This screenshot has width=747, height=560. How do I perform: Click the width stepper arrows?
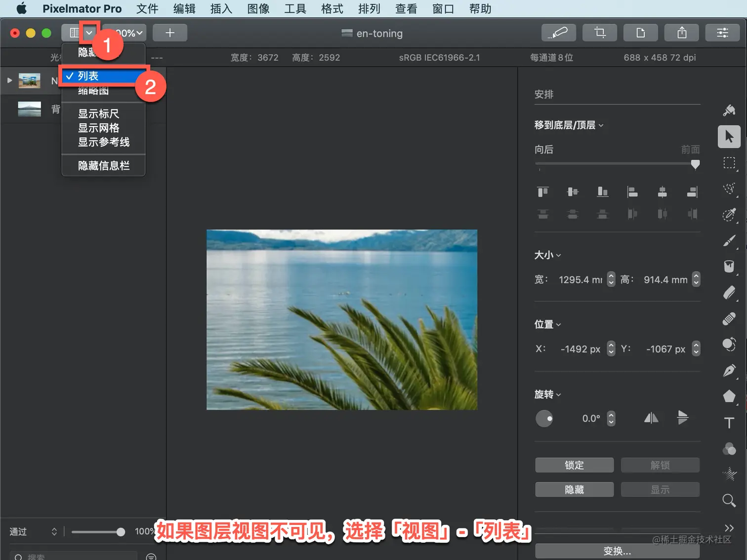pos(611,279)
